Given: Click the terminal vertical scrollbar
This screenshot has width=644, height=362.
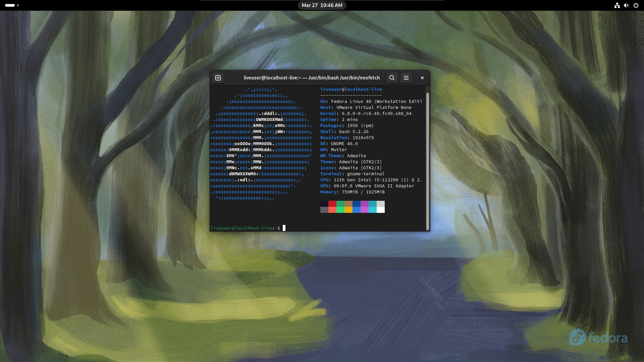Looking at the screenshot, I should [x=427, y=161].
